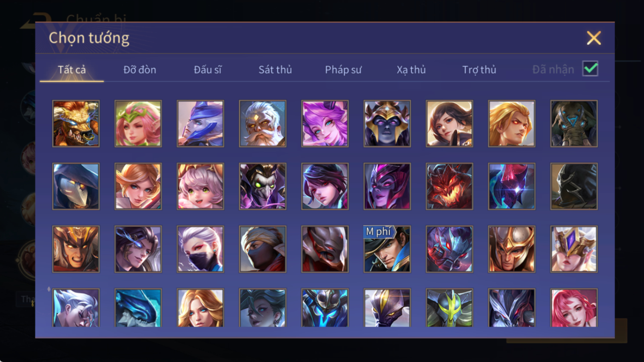Show the Sát thủ heroes tab

coord(275,70)
